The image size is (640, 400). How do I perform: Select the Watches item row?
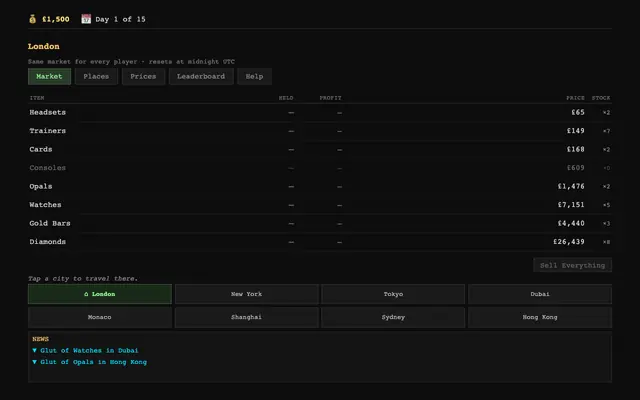coord(320,205)
